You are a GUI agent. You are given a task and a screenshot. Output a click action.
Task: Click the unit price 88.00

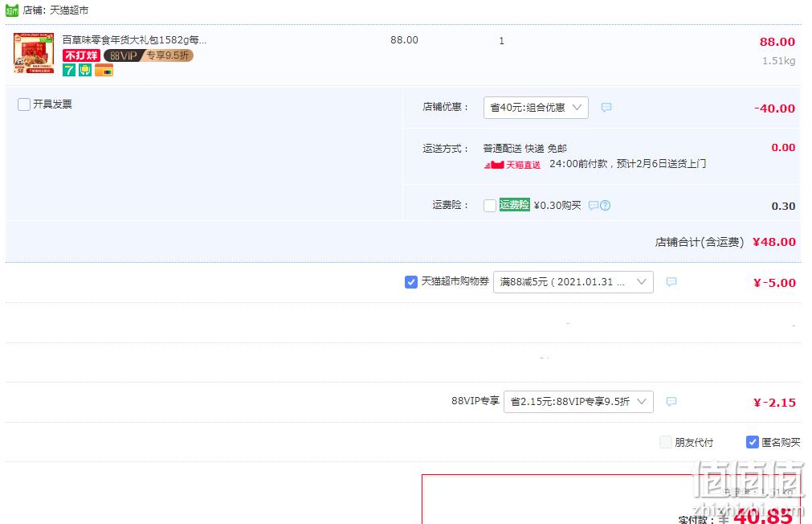(405, 40)
